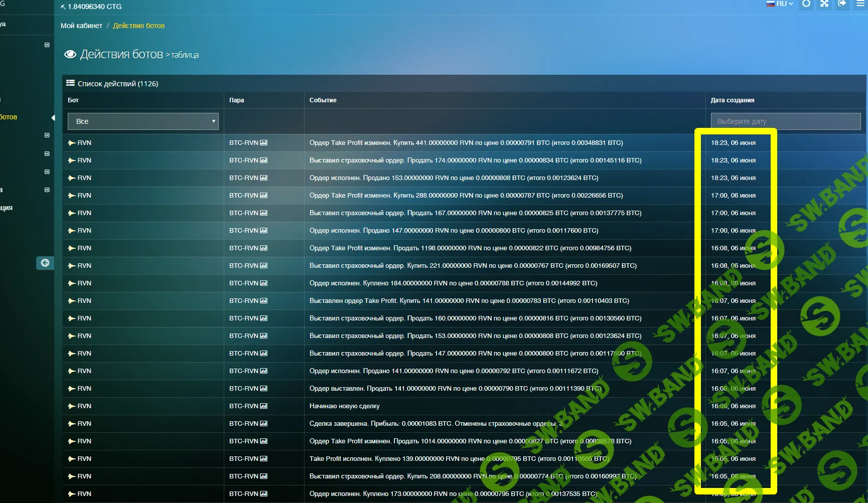The width and height of the screenshot is (868, 503).
Task: Click the Действия ботов breadcrumb link
Action: pyautogui.click(x=138, y=26)
